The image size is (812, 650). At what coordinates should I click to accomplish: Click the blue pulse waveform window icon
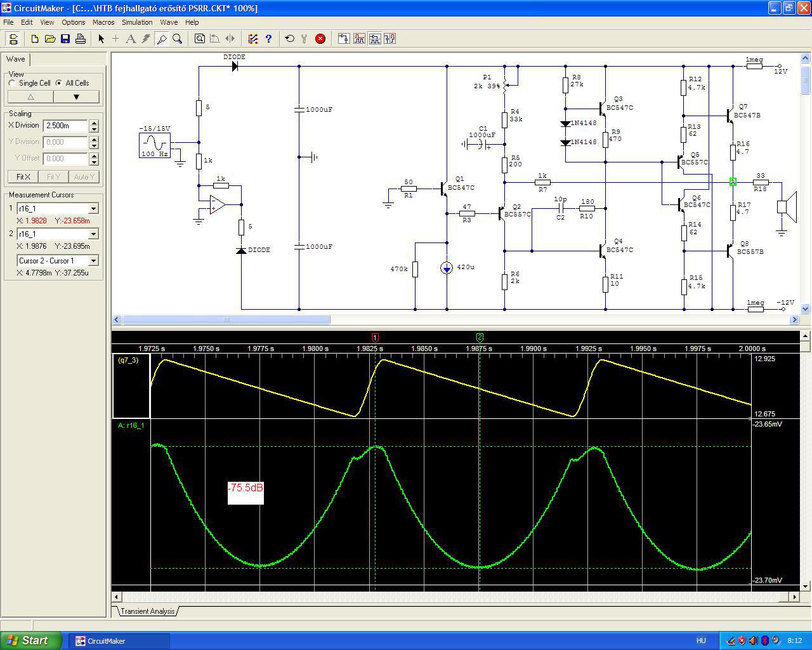(x=374, y=39)
